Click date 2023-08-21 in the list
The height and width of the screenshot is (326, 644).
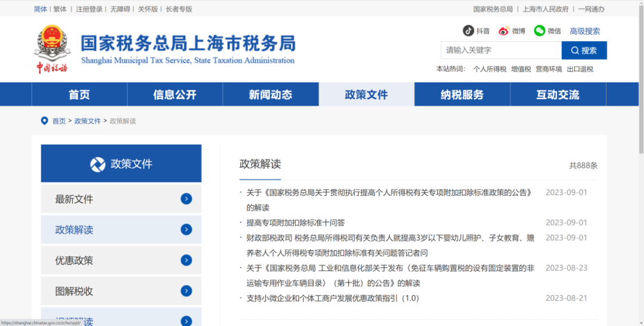click(x=566, y=299)
